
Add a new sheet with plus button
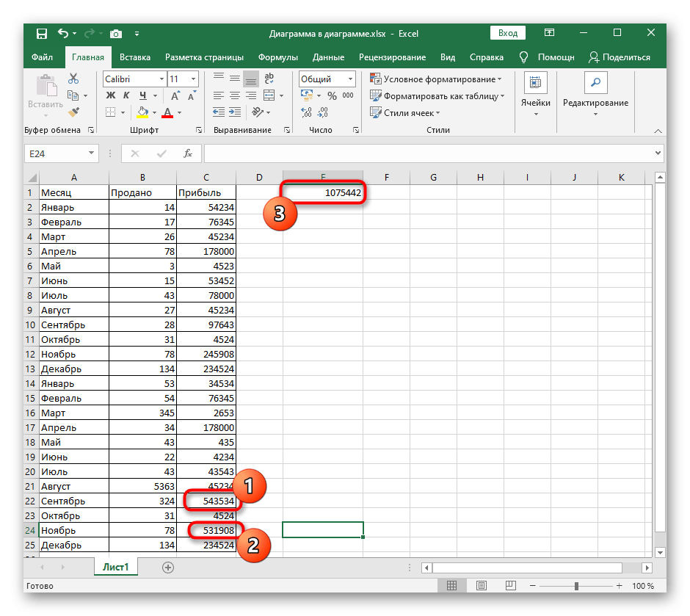pyautogui.click(x=167, y=568)
